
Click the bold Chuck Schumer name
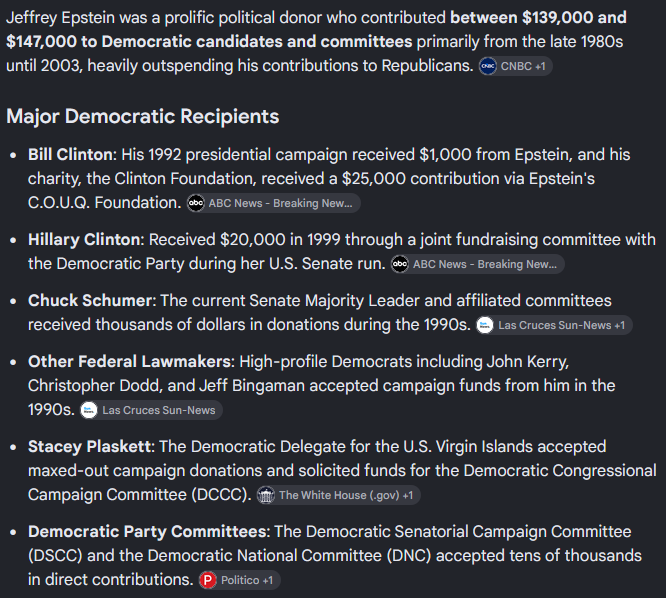(90, 301)
